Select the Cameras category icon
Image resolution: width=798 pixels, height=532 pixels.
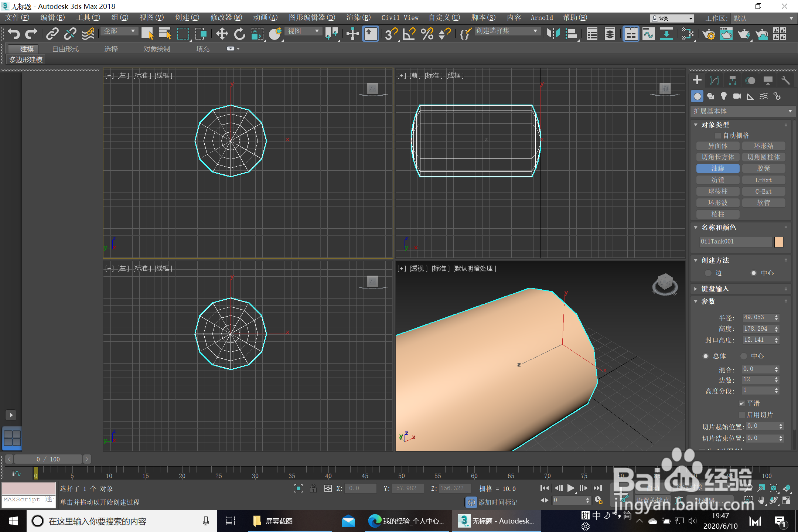point(737,96)
